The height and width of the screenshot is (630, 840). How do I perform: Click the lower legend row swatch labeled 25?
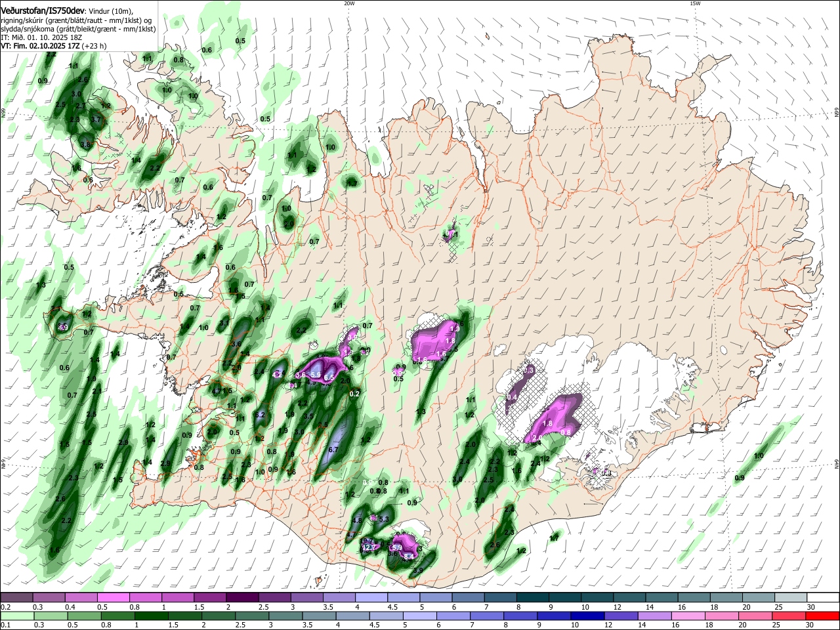(790, 616)
